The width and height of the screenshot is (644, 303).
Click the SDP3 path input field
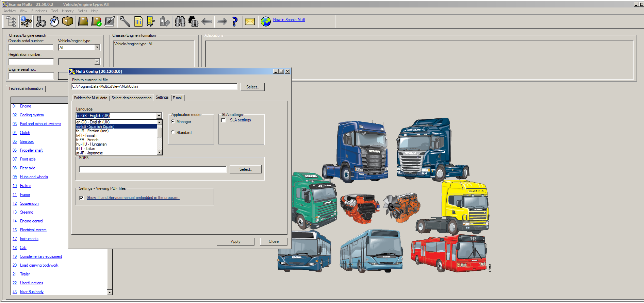click(x=153, y=169)
